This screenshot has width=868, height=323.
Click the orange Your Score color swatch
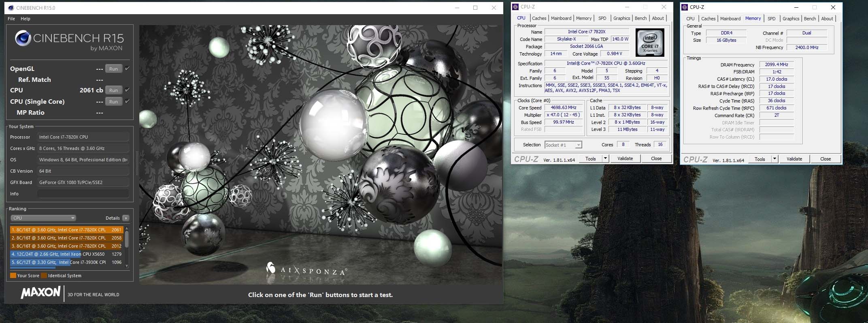pos(13,276)
